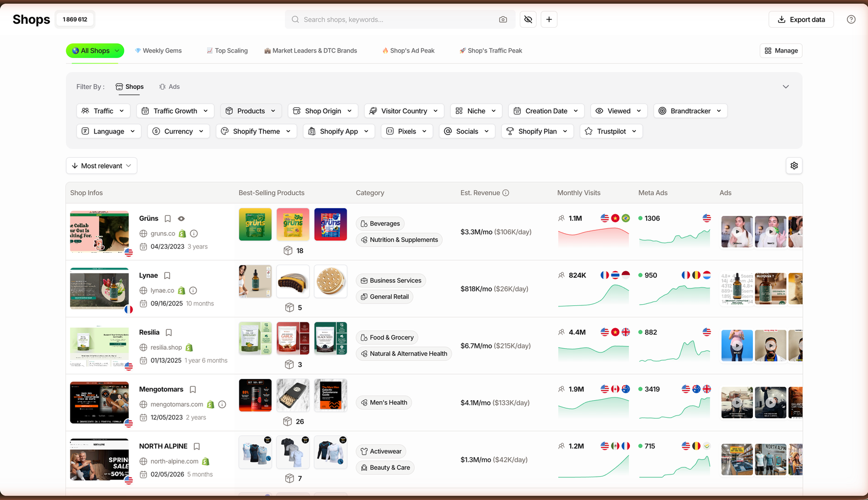Open the Trustpilot filter dropdown
Screen dimensions: 868x500
[611, 131]
